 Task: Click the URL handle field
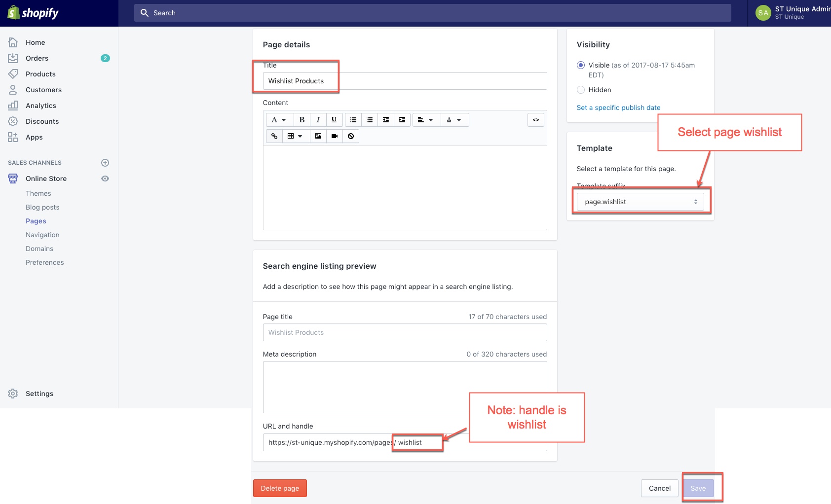pyautogui.click(x=405, y=442)
